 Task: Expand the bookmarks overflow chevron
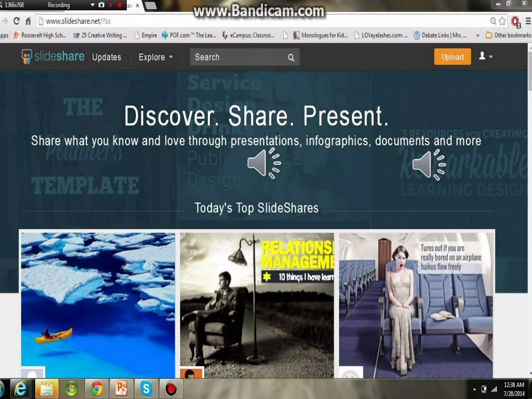[477, 35]
